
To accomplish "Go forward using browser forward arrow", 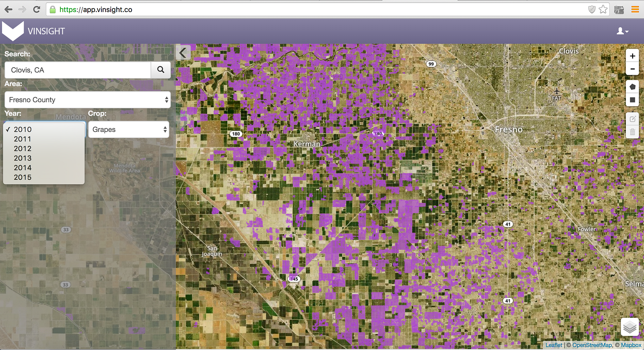I will click(x=22, y=9).
